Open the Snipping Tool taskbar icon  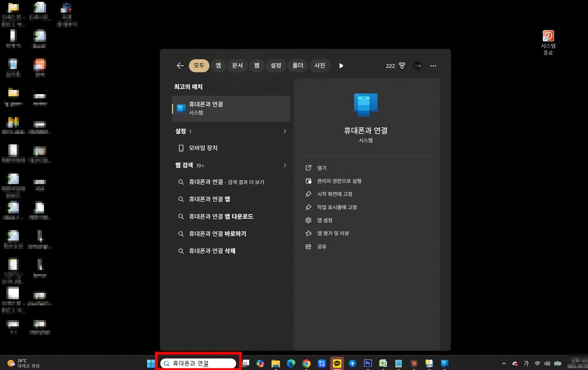[322, 363]
